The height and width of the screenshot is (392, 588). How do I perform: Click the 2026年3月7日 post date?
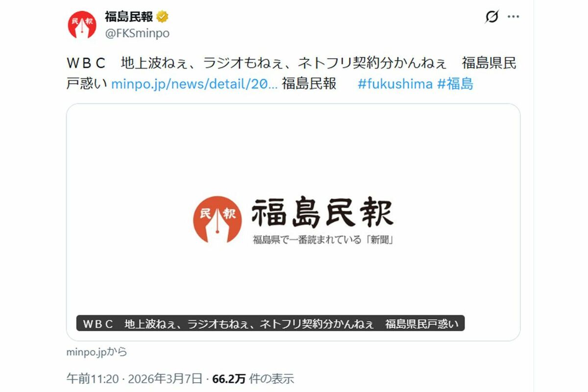[165, 379]
